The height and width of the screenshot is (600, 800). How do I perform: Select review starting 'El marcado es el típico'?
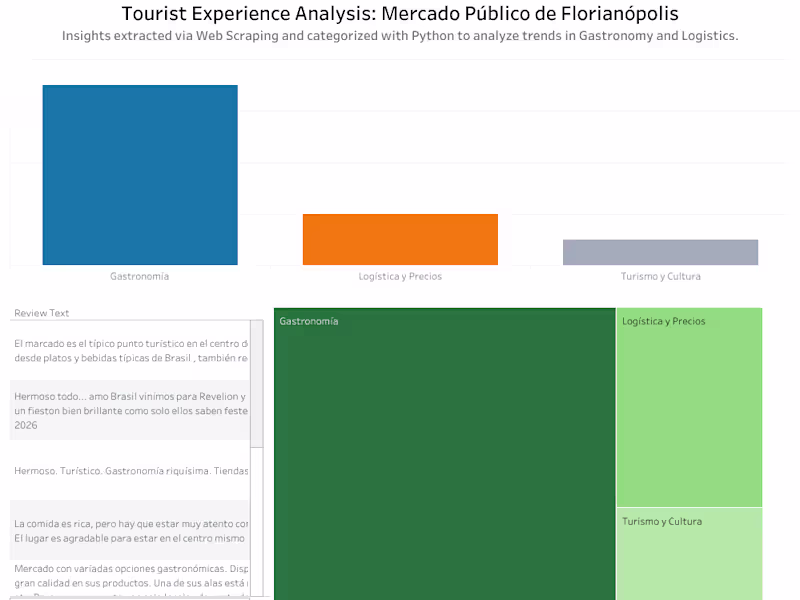(130, 351)
